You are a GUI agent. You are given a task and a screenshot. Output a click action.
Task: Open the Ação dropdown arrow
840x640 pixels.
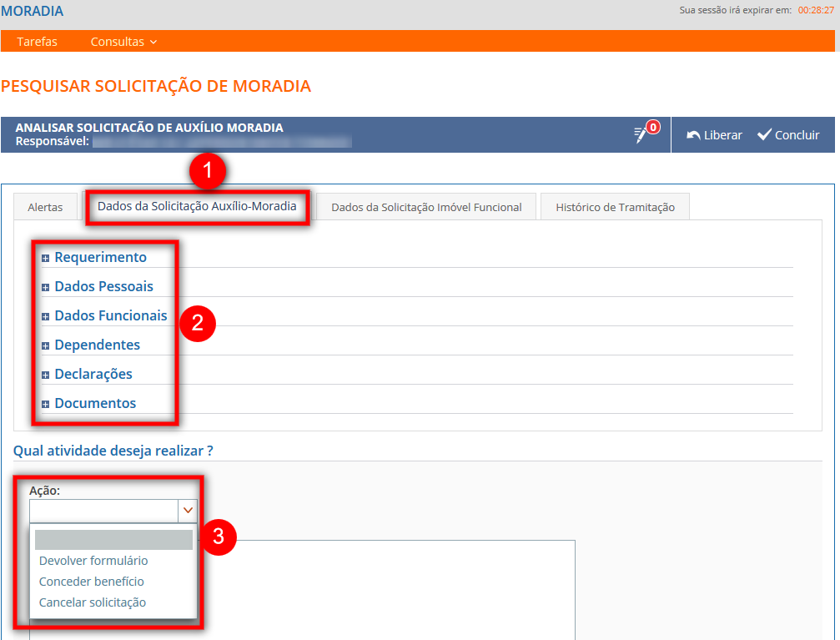(x=188, y=510)
